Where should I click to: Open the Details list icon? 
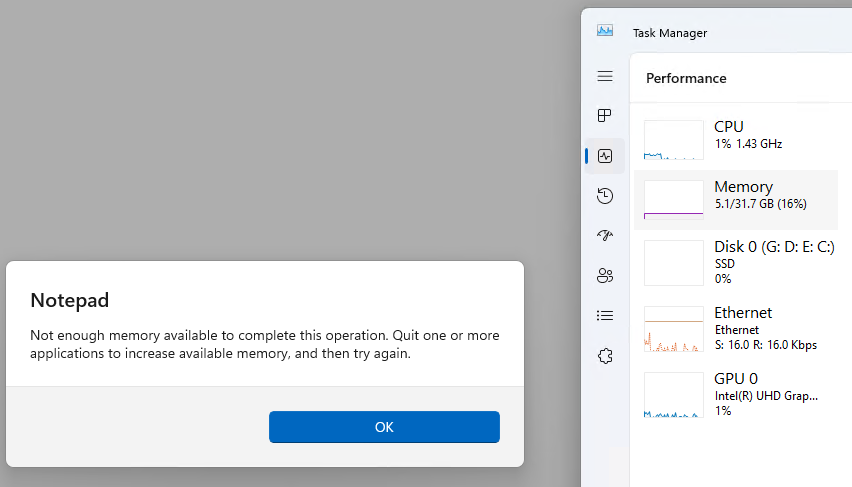point(604,316)
